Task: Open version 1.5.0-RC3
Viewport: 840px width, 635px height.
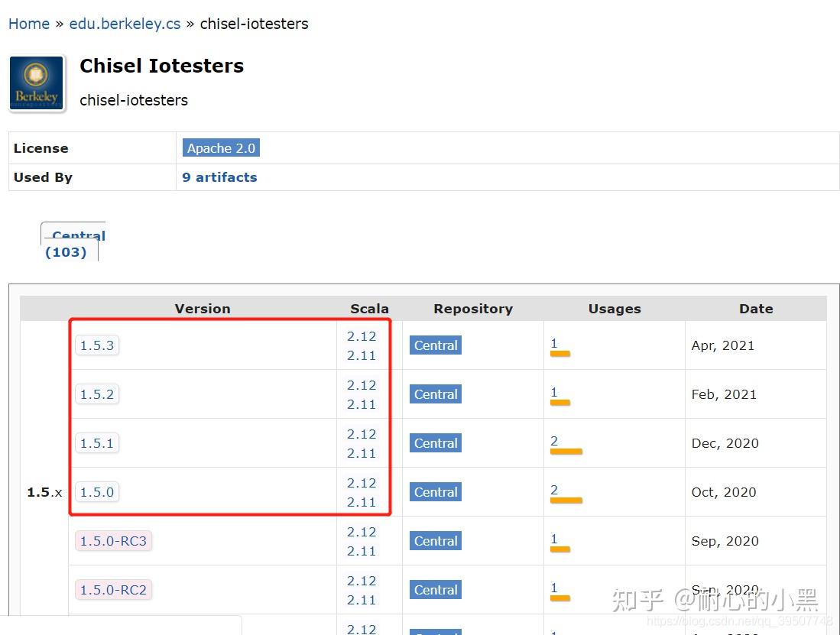Action: point(114,541)
